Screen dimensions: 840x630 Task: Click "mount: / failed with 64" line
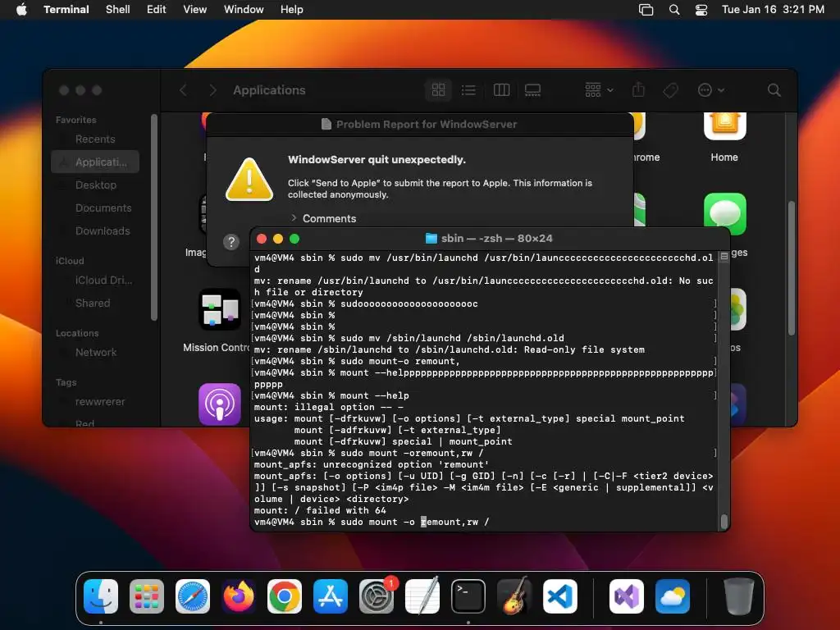pyautogui.click(x=320, y=510)
